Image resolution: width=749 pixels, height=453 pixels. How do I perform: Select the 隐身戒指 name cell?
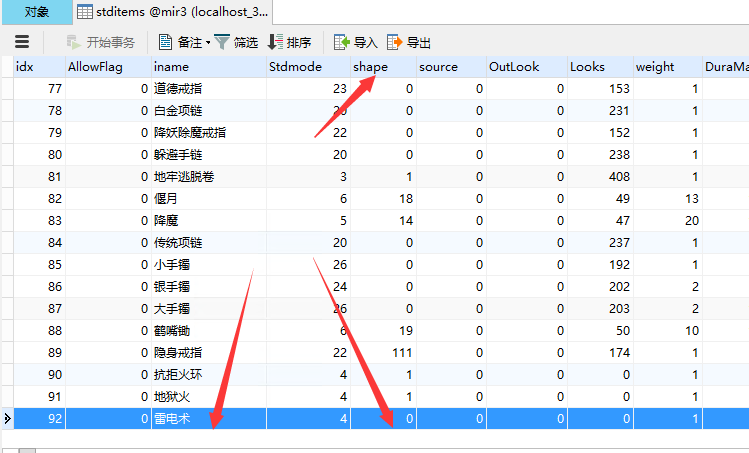point(206,352)
